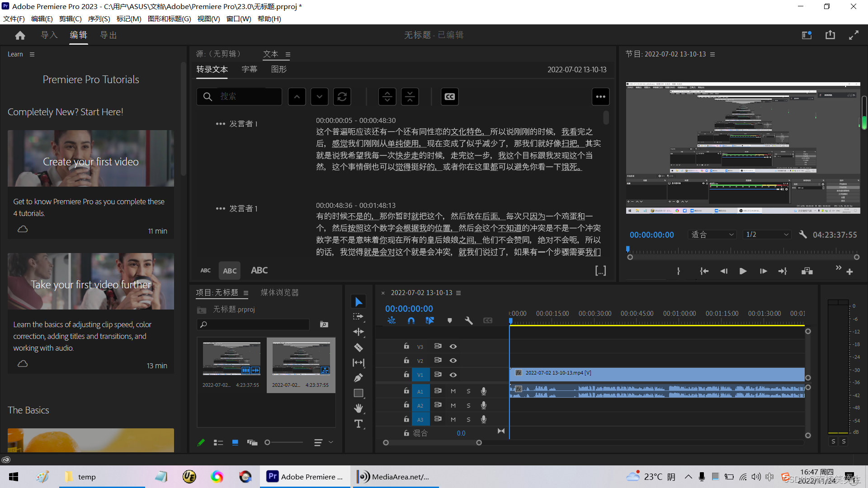Select the Razor tool
868x488 pixels.
[x=359, y=347]
